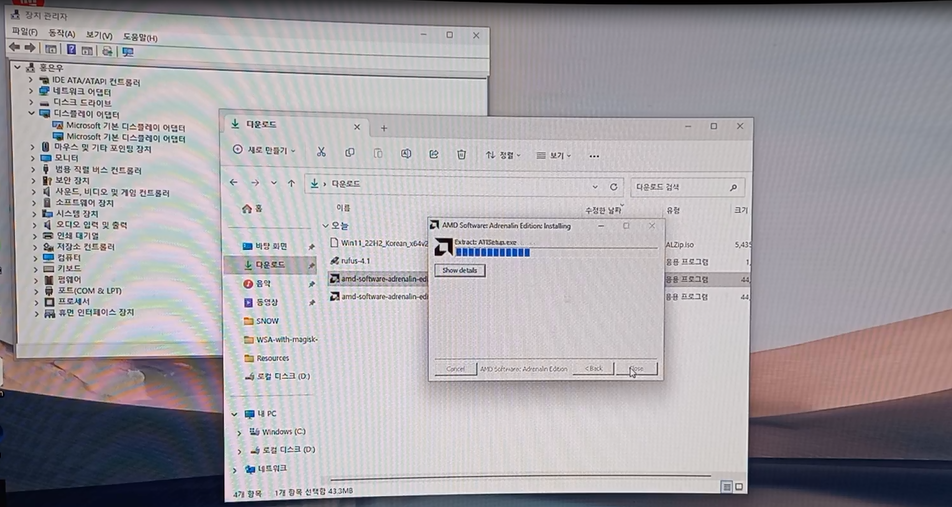Expand IDE ATA/ATAPI 컨트롤러 node
The height and width of the screenshot is (507, 952).
coord(31,80)
